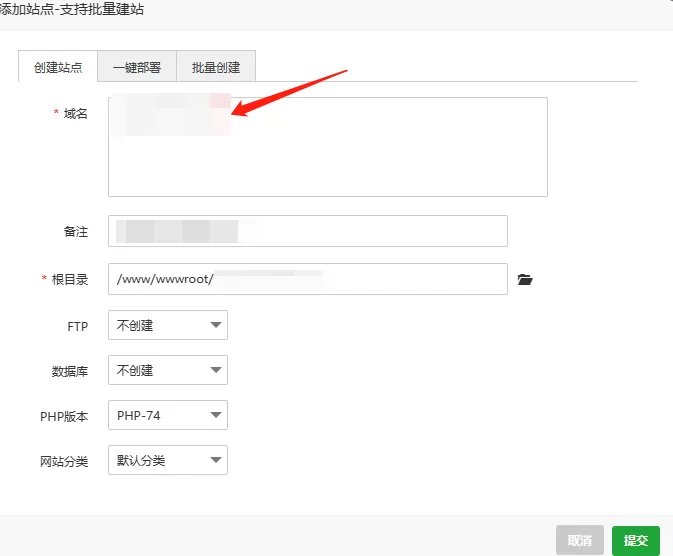Click the 网站分类 field label
Image resolution: width=673 pixels, height=556 pixels.
(64, 461)
